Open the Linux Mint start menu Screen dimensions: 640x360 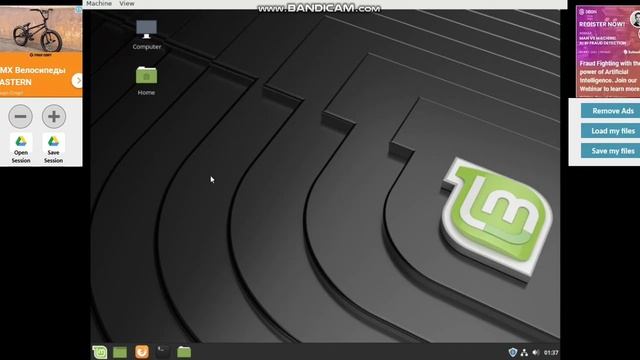(100, 352)
